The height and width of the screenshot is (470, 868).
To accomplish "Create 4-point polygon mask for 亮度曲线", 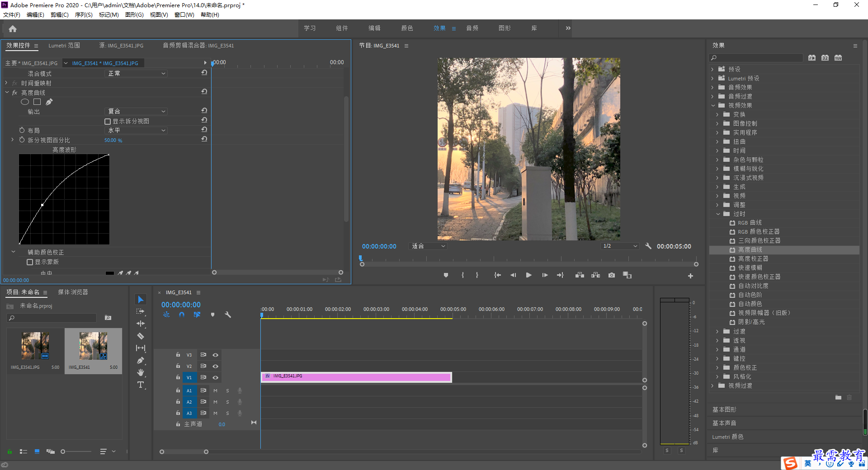I will click(37, 102).
